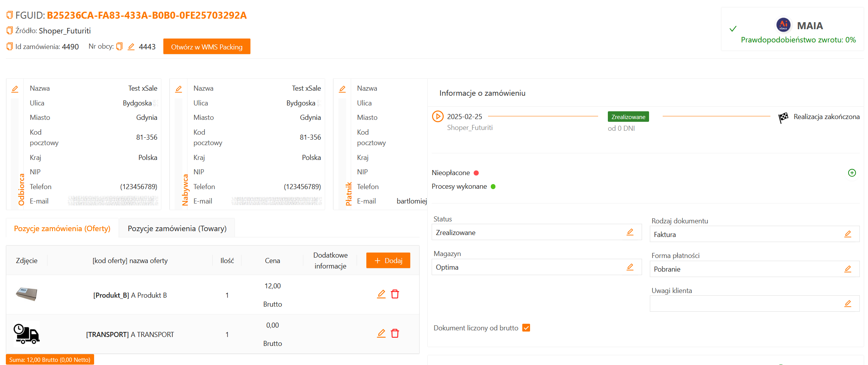Copy the Źródło value with copy icon
The height and width of the screenshot is (365, 868).
coord(10,30)
